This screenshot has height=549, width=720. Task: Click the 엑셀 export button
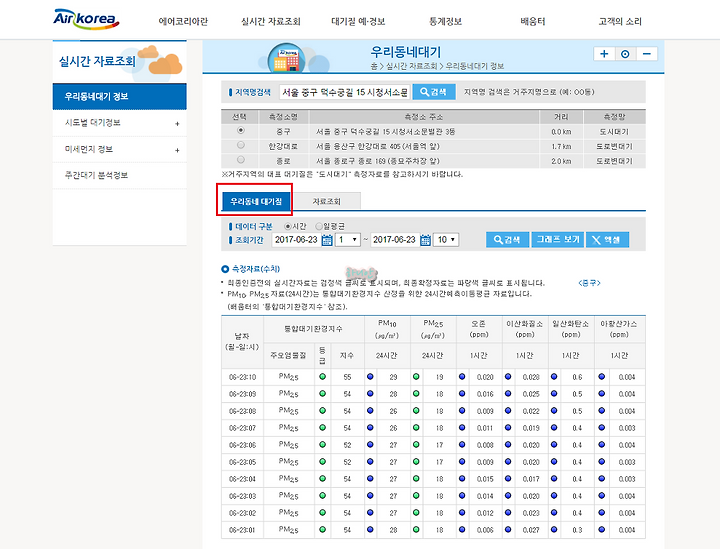[607, 240]
